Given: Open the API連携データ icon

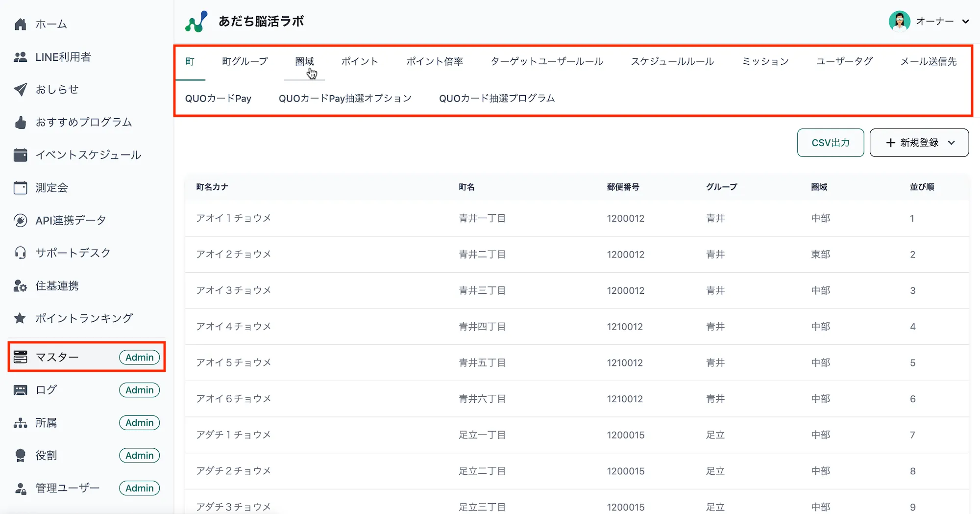Looking at the screenshot, I should 20,220.
